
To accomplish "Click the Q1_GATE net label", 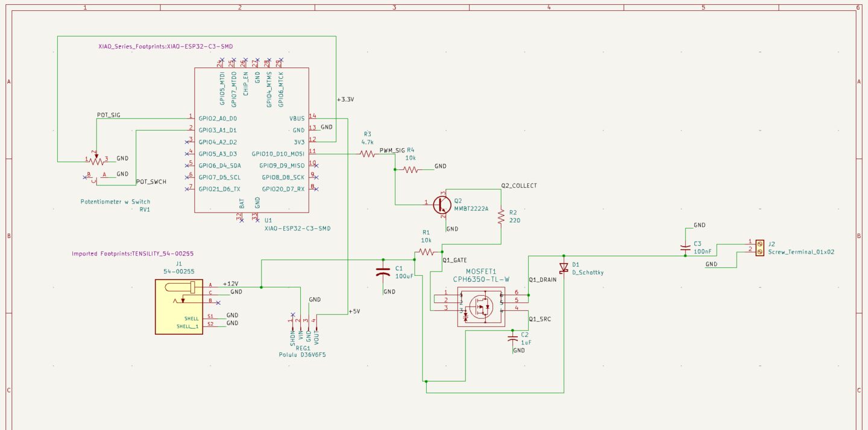I will 455,260.
